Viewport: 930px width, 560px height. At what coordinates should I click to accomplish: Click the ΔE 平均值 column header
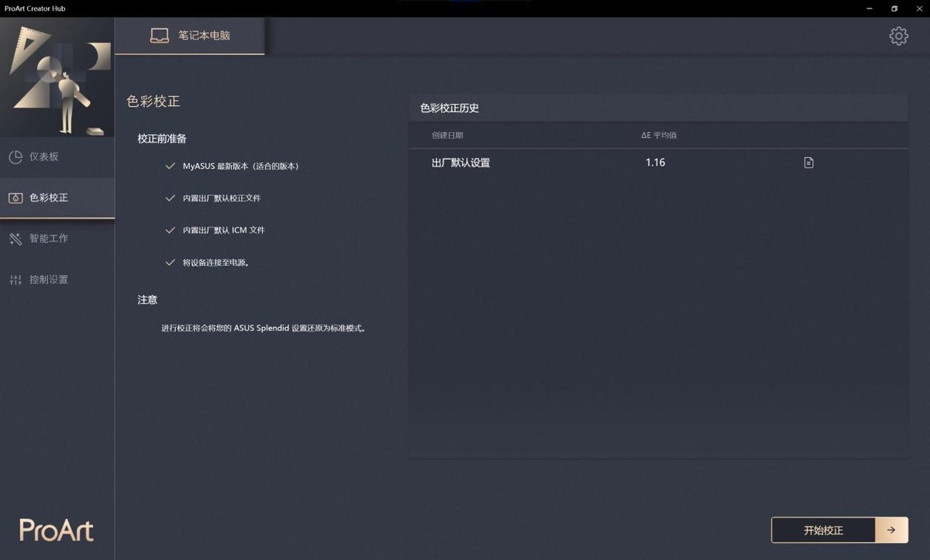coord(659,136)
